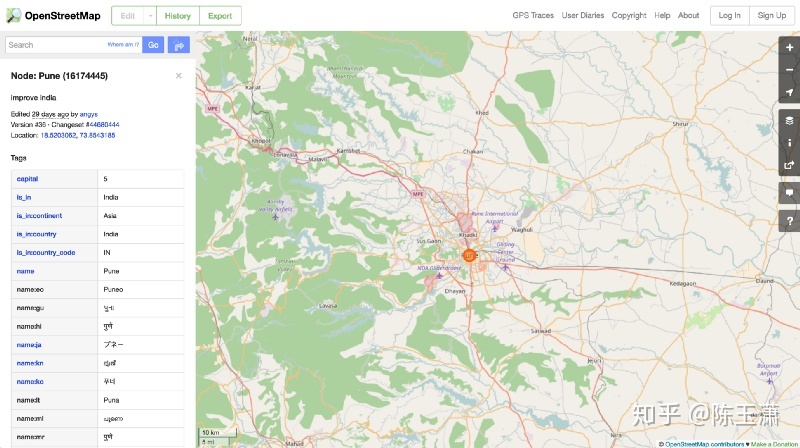The image size is (800, 448).
Task: Open the map layers panel
Action: [789, 120]
